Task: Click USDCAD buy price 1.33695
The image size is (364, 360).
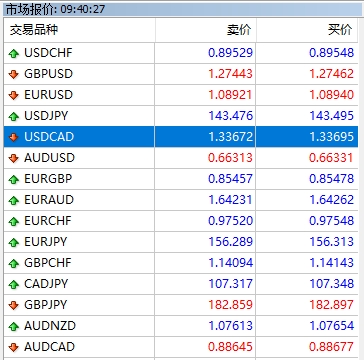Action: [332, 137]
